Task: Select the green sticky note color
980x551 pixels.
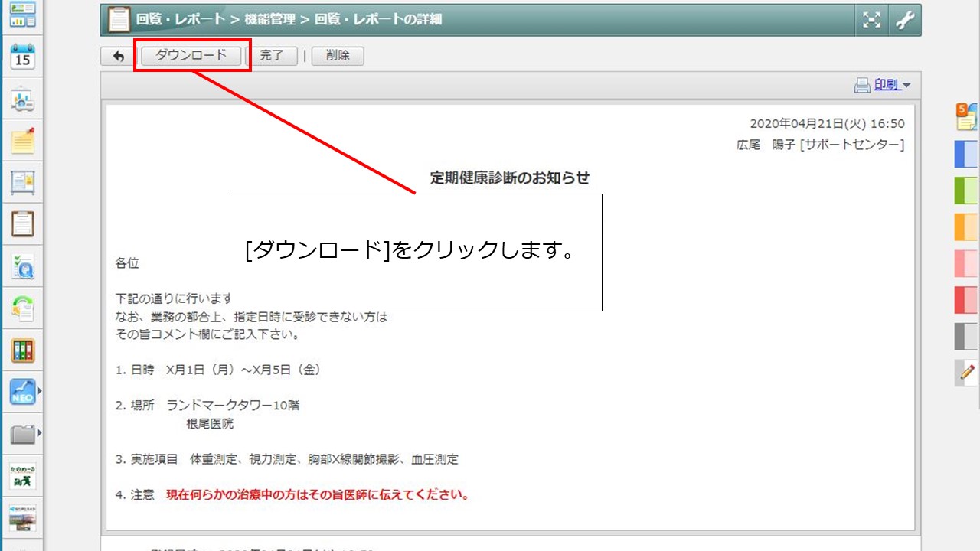Action: pyautogui.click(x=967, y=191)
